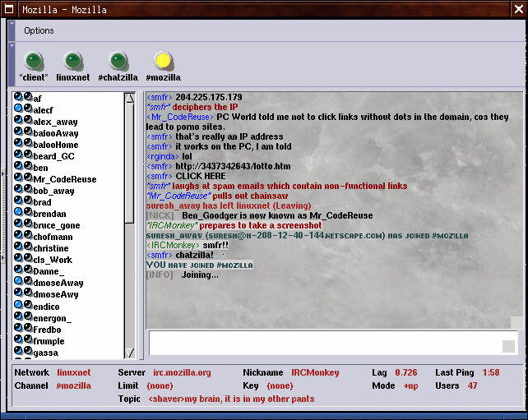
Task: Select user dmoseAway
Action: click(x=58, y=283)
